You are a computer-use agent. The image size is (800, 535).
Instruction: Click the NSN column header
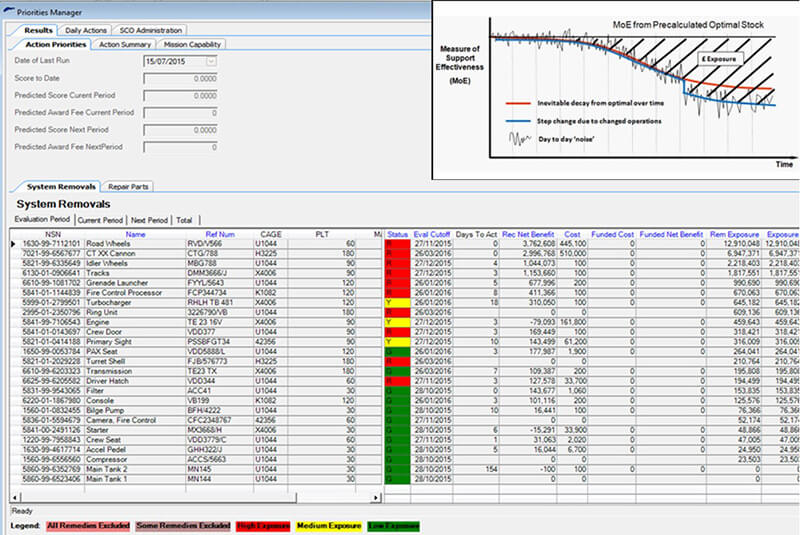(x=53, y=234)
